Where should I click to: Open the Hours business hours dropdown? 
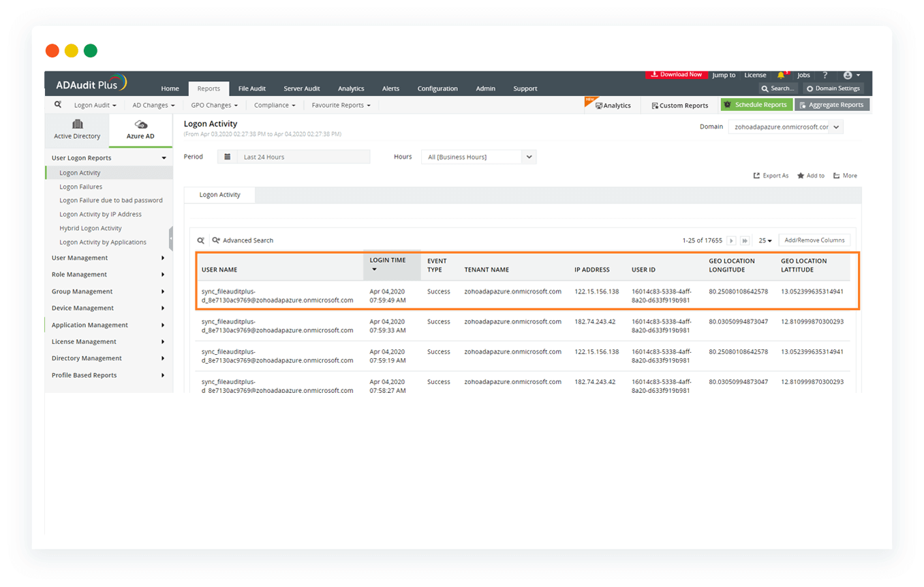(x=479, y=157)
